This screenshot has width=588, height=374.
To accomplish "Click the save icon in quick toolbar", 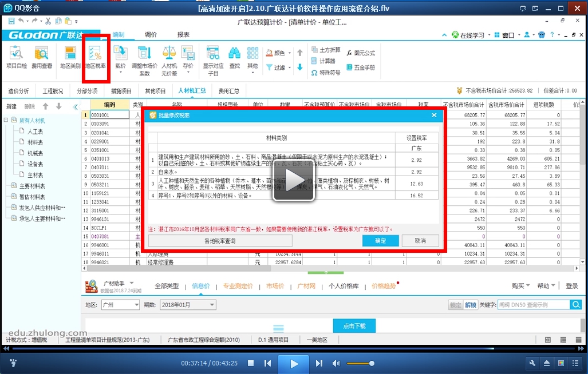I will click(11, 21).
